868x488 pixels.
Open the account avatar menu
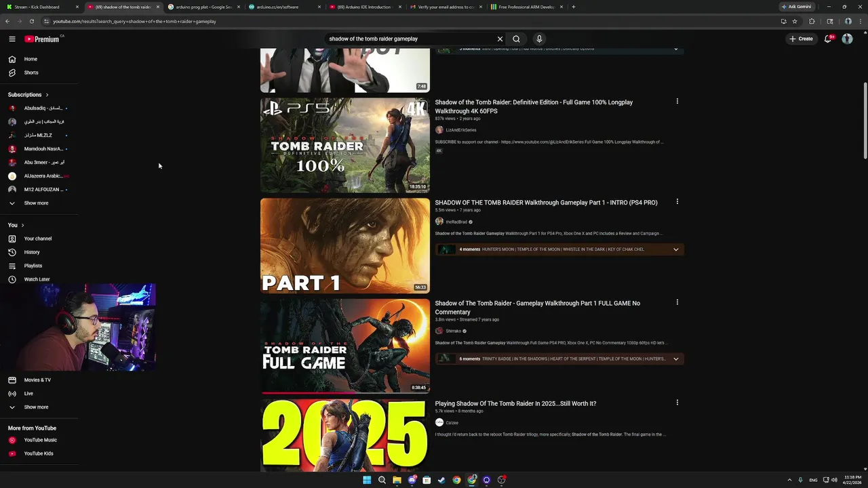pos(847,39)
